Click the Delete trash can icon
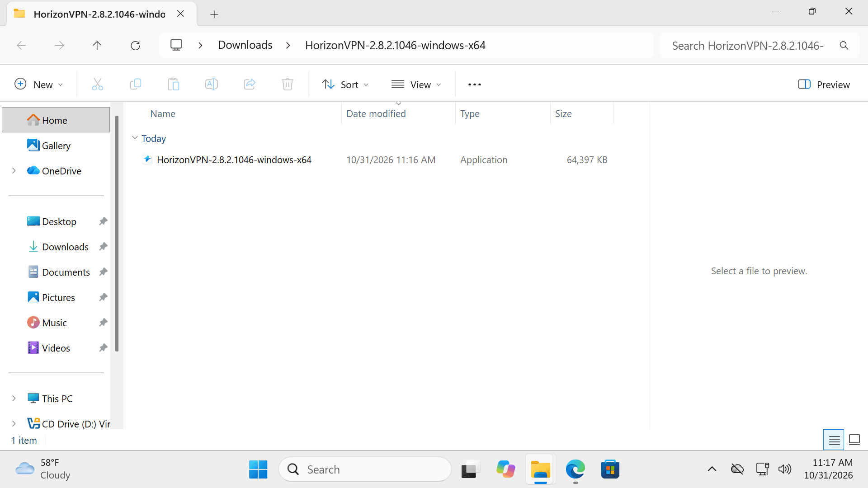The height and width of the screenshot is (488, 868). tap(288, 84)
